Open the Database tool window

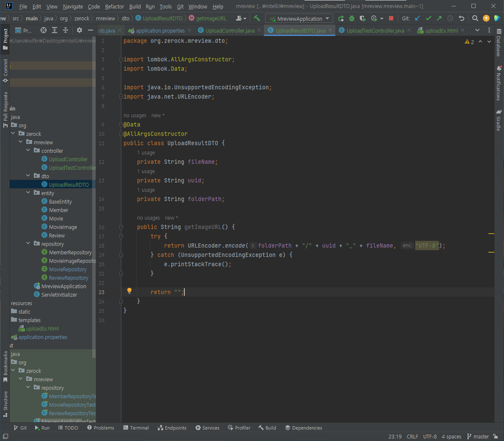499,42
